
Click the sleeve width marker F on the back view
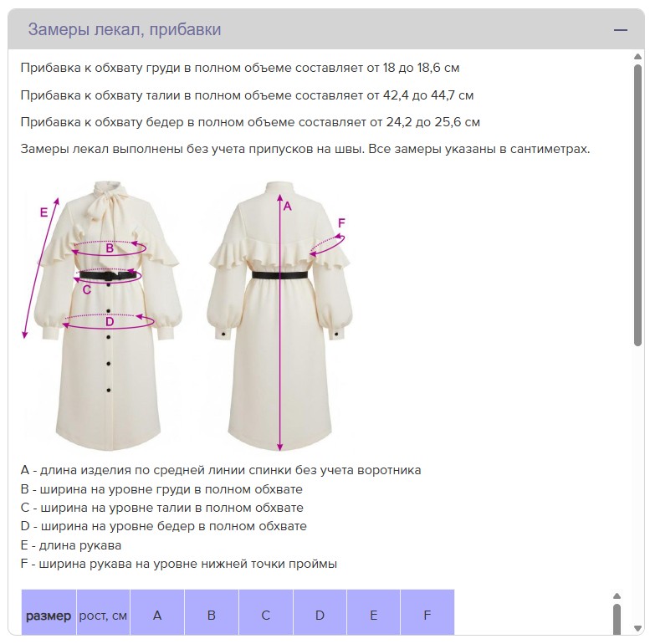(x=341, y=222)
